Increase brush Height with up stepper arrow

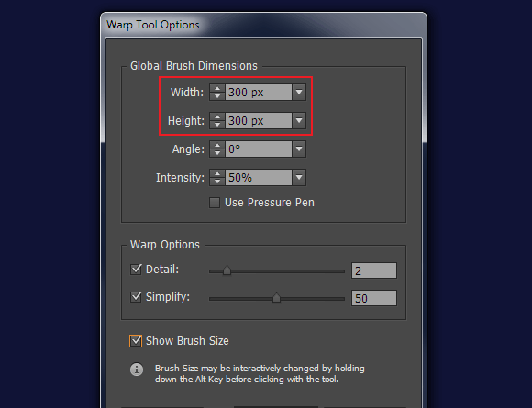coord(217,117)
